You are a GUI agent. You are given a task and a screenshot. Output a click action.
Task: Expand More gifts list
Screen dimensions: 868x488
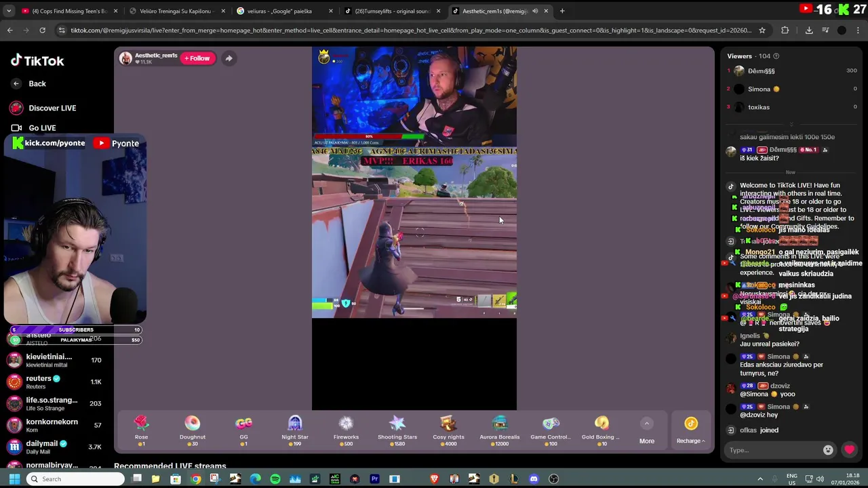click(647, 431)
